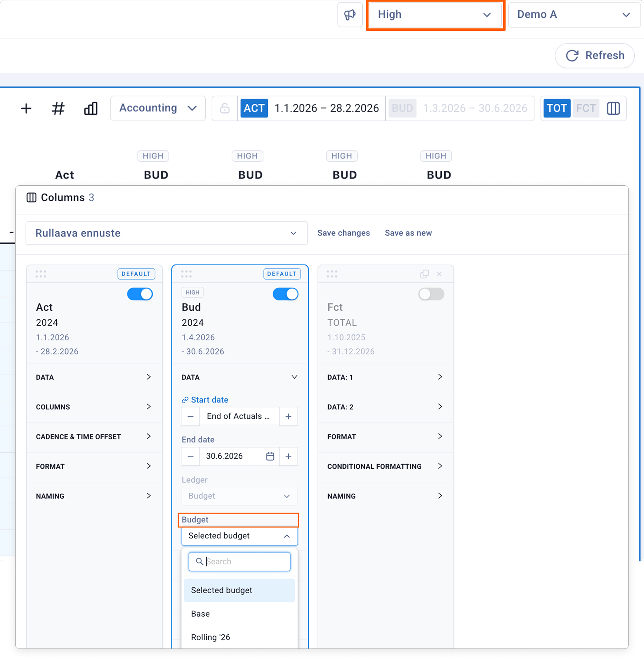Expand DATA: 1 section in Fct card
The width and height of the screenshot is (644, 660).
(386, 377)
